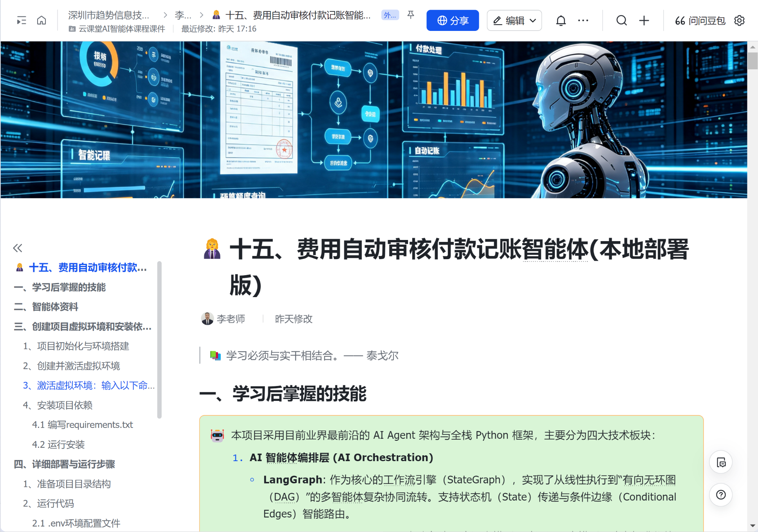Click the cover banner image
Screen dimensions: 758x532
tap(374, 120)
